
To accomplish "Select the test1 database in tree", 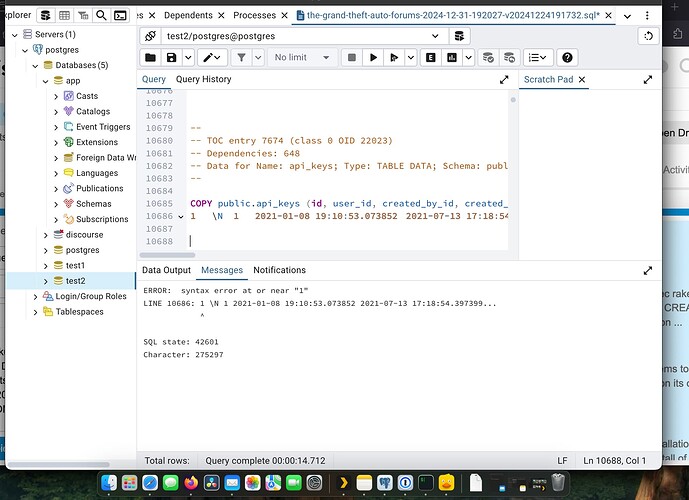I will click(75, 265).
